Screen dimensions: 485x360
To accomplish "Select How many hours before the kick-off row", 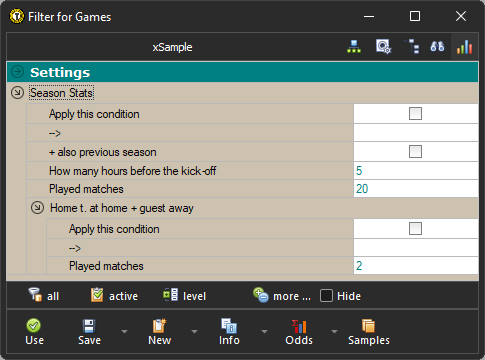I will click(252, 171).
